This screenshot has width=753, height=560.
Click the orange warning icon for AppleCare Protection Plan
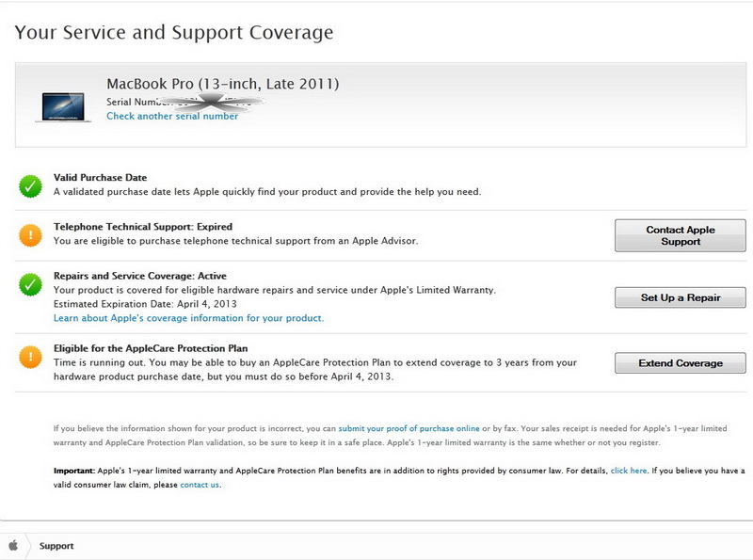pyautogui.click(x=30, y=358)
